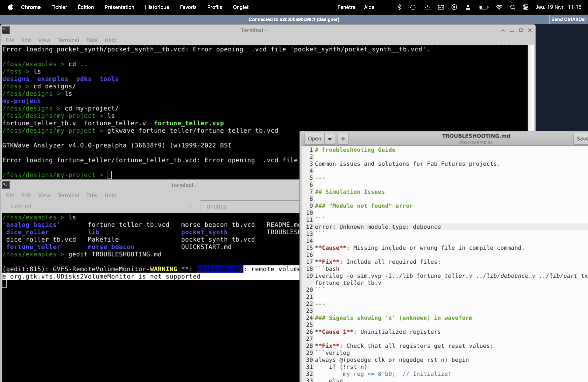Open the Wi-Fi status icon
This screenshot has height=382, width=588.
(499, 7)
